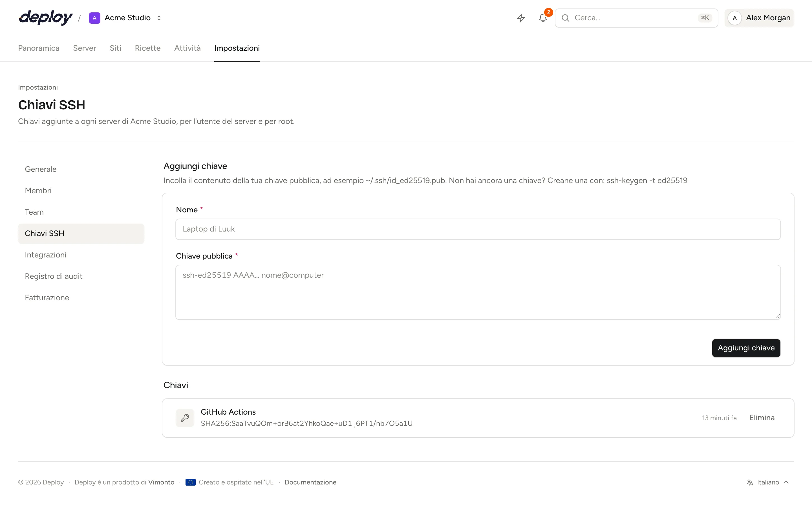Viewport: 812px width, 507px height.
Task: Open the Documentazione footer link
Action: (310, 482)
